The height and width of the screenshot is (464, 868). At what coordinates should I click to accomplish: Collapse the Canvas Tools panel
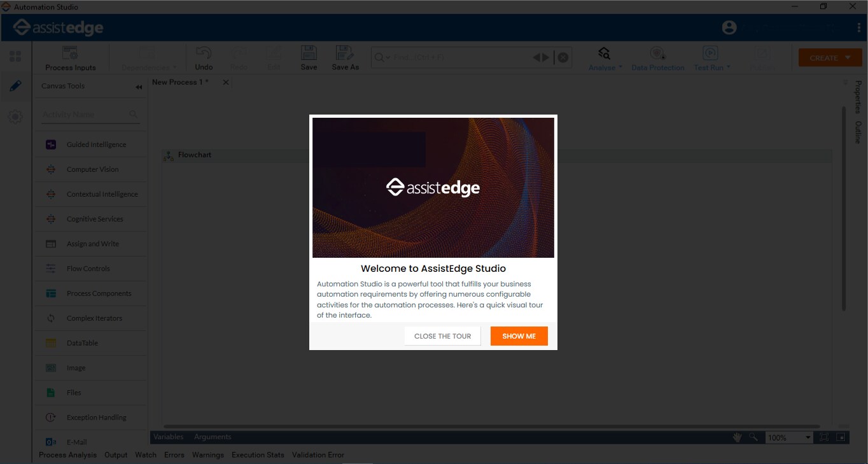tap(139, 87)
